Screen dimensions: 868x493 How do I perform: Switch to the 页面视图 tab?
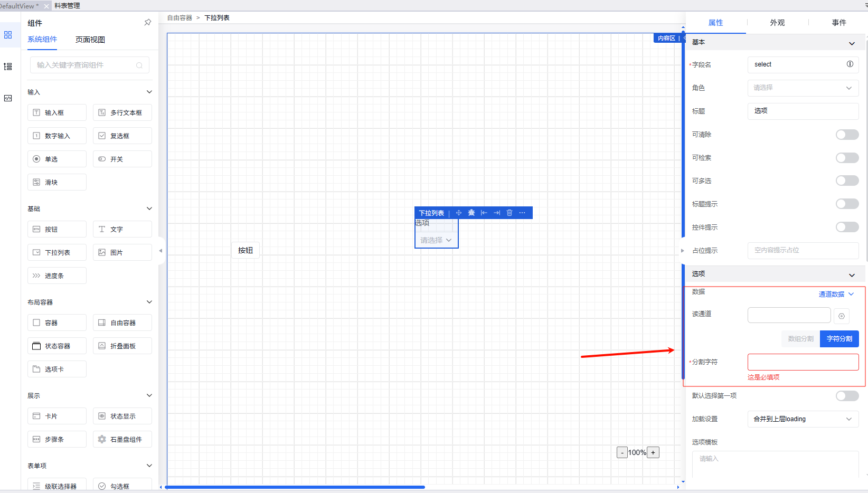[x=90, y=40]
